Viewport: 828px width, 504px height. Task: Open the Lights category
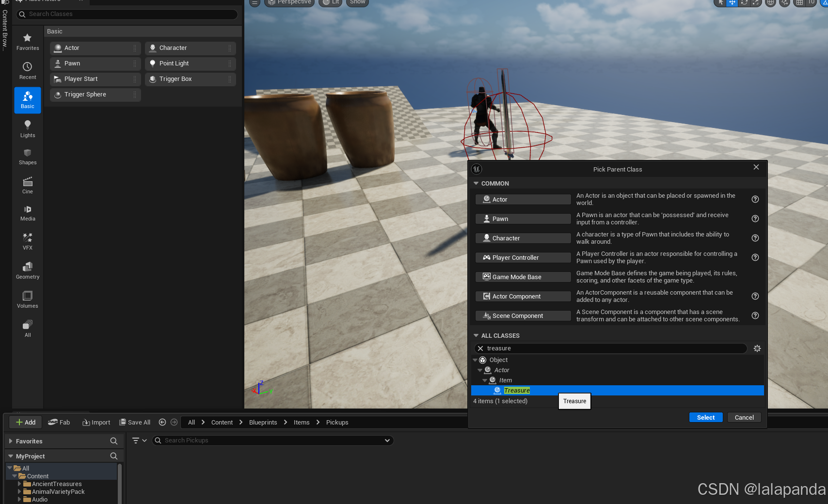point(28,129)
